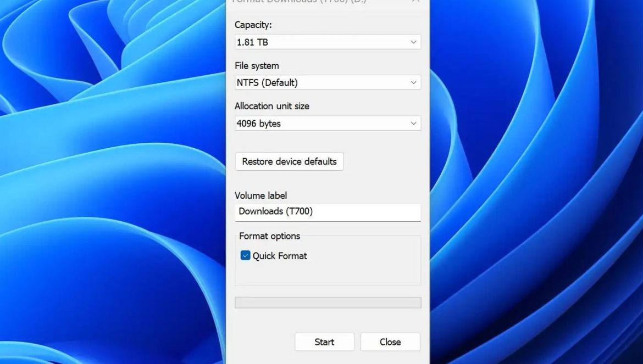Click the "Capacity:" label
Viewport: 643px width, 364px height.
(x=253, y=25)
